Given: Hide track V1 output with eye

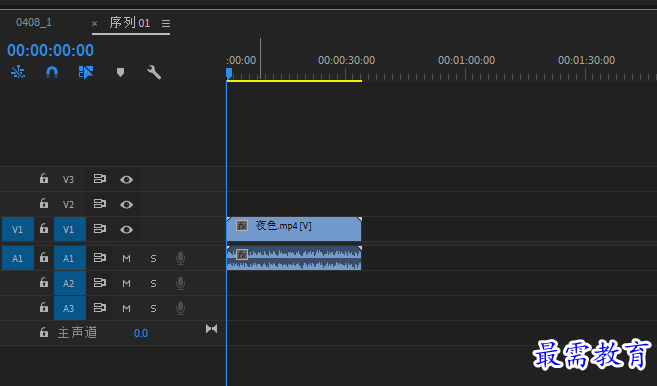Looking at the screenshot, I should (x=127, y=230).
